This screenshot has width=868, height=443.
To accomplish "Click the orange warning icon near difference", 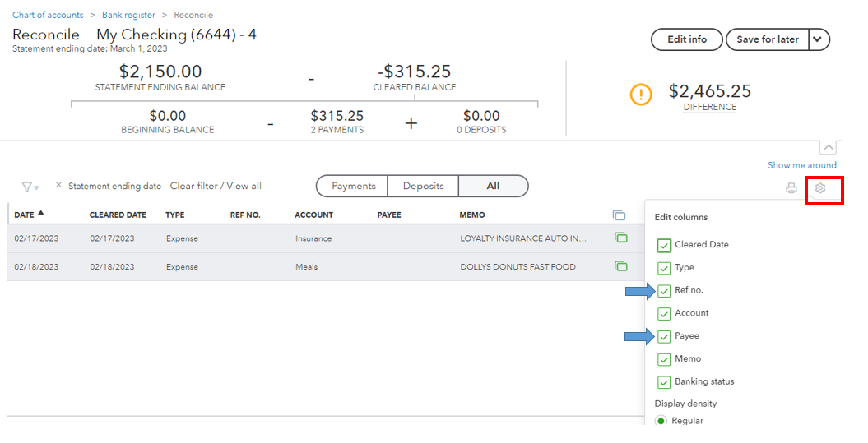I will point(641,95).
